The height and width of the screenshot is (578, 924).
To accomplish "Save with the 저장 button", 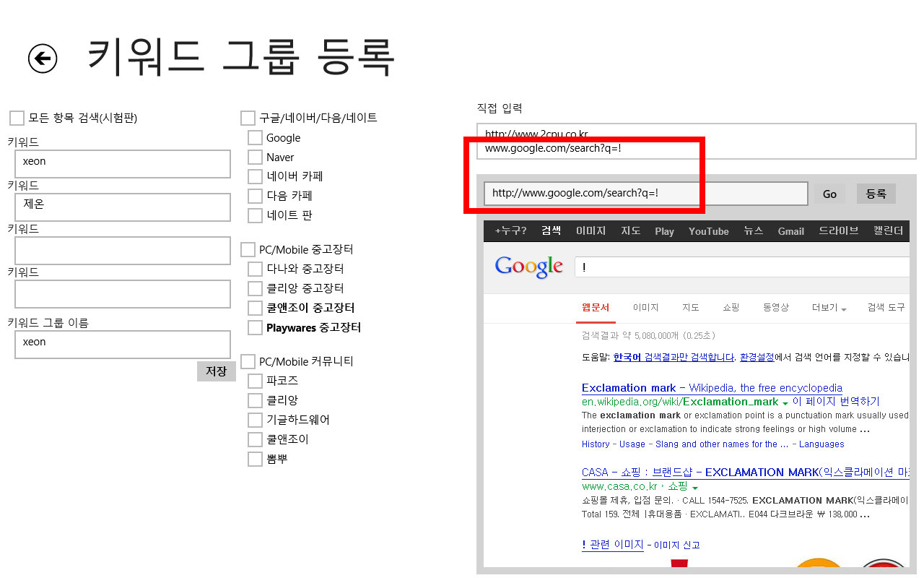I will point(217,371).
